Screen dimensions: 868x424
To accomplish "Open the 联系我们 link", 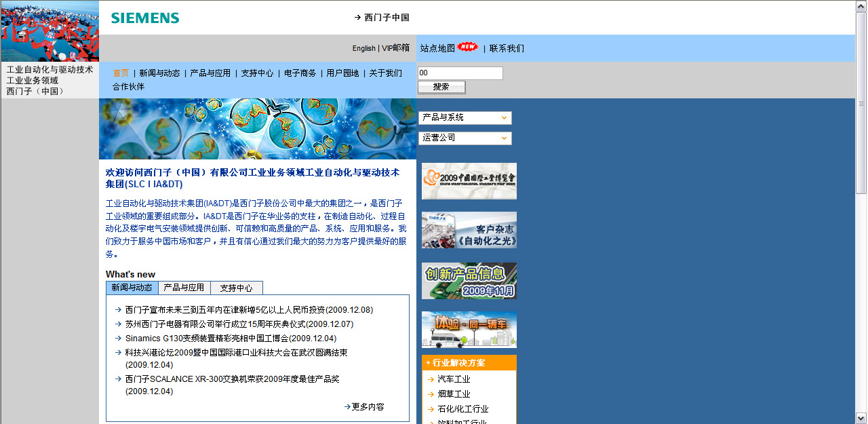I will [x=507, y=48].
